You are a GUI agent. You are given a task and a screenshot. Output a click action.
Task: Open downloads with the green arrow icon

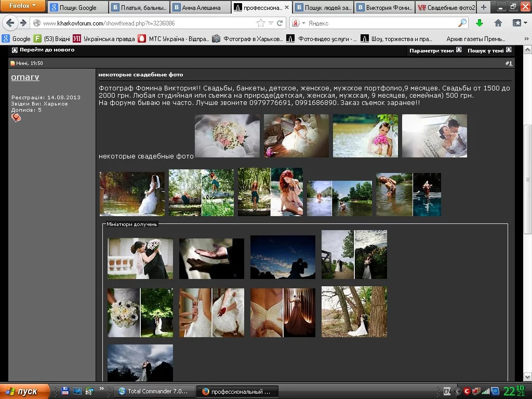coord(480,23)
